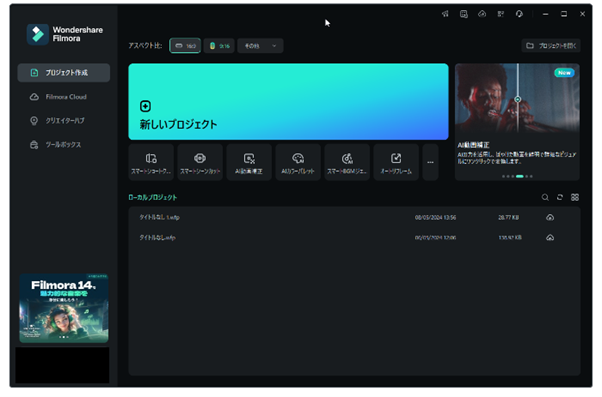Open the cloud download icon in title bar
This screenshot has height=397, width=602.
pyautogui.click(x=482, y=14)
